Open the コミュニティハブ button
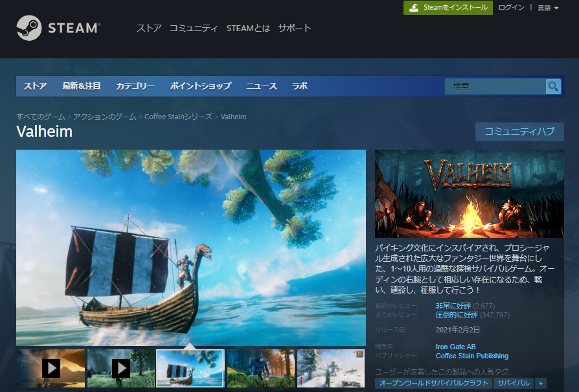Screen dimensions: 579x392 [x=519, y=132]
